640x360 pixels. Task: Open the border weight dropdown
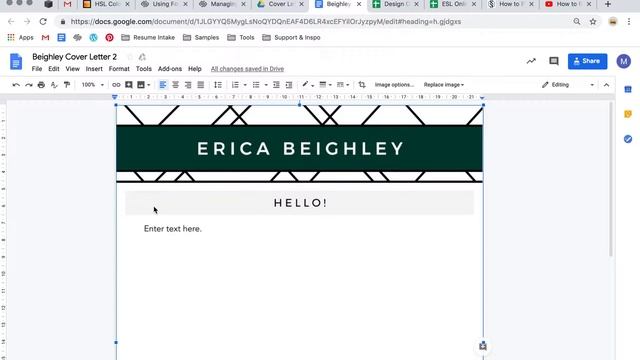pos(325,85)
